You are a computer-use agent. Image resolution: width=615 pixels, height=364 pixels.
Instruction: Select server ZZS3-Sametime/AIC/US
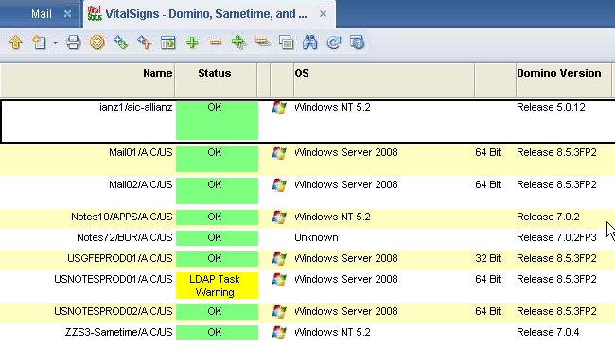(x=118, y=332)
